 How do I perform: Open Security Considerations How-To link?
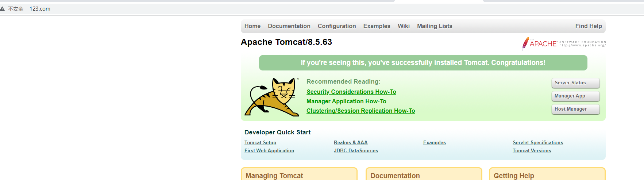click(351, 92)
